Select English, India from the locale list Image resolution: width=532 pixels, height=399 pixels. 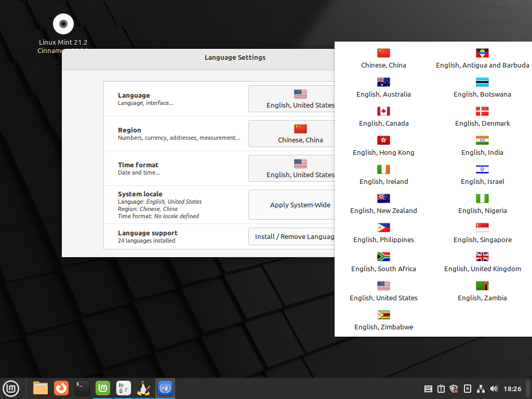point(482,145)
